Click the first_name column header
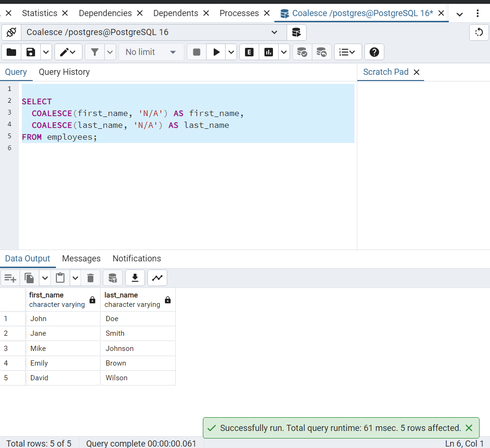490x448 pixels. click(63, 300)
